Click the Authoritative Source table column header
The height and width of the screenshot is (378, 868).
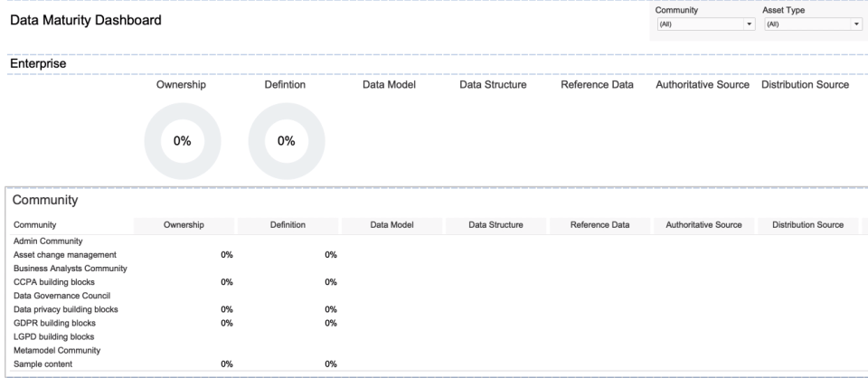pyautogui.click(x=703, y=224)
